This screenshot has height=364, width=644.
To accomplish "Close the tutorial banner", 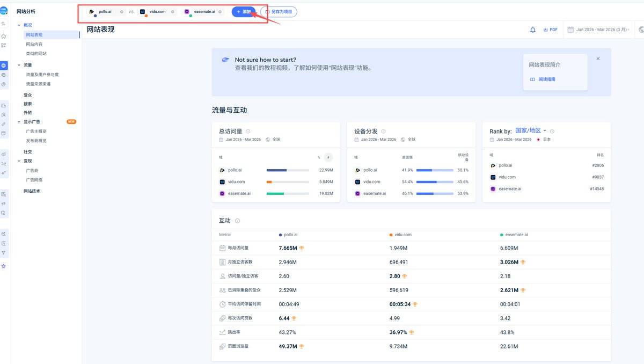I will tap(598, 59).
